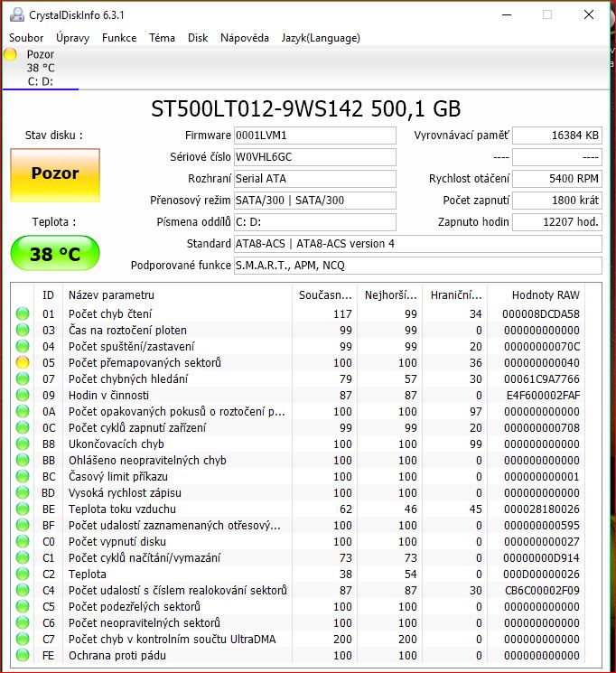Click green status icon for Vysoká rychlost zápisu
This screenshot has height=673, width=616.
[23, 492]
